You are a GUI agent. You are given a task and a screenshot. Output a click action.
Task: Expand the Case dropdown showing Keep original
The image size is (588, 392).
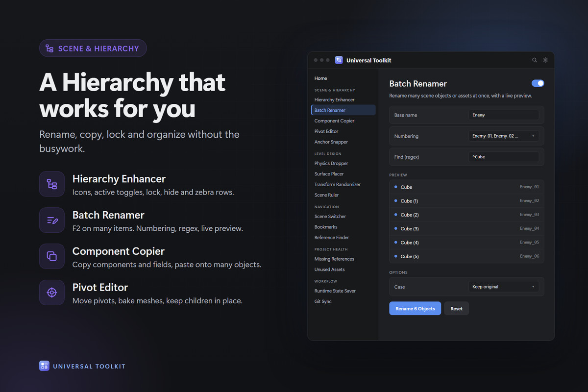[504, 287]
